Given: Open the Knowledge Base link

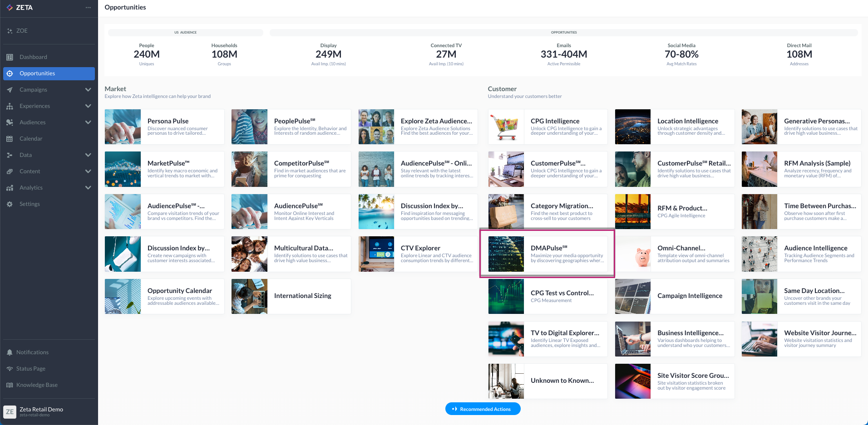Looking at the screenshot, I should [x=49, y=385].
